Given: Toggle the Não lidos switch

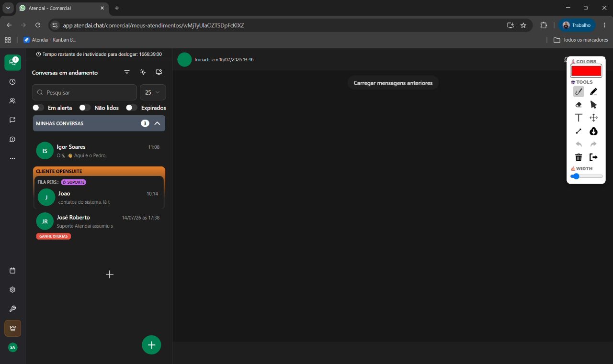Looking at the screenshot, I should pos(85,108).
